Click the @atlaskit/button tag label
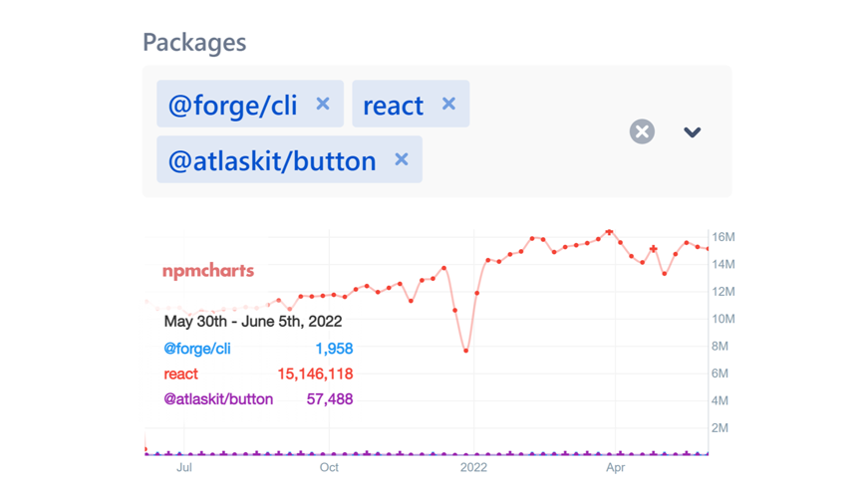The image size is (868, 494). click(271, 160)
